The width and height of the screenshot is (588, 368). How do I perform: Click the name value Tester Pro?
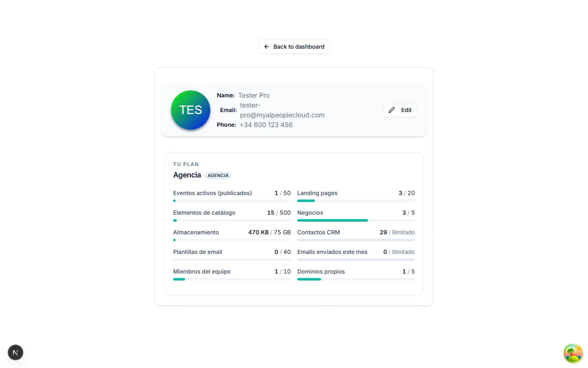tap(254, 95)
